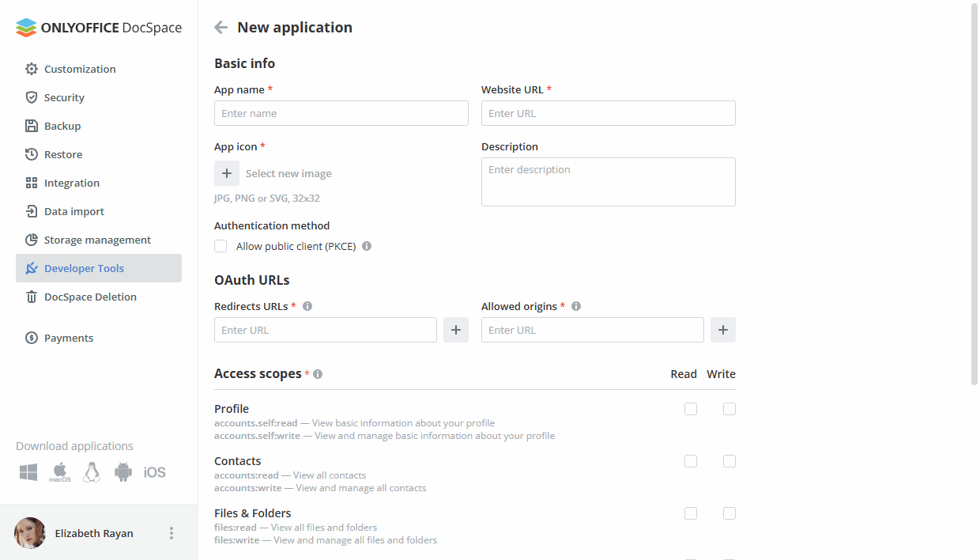This screenshot has width=980, height=560.
Task: Click Linux penguin download icon
Action: pyautogui.click(x=92, y=472)
